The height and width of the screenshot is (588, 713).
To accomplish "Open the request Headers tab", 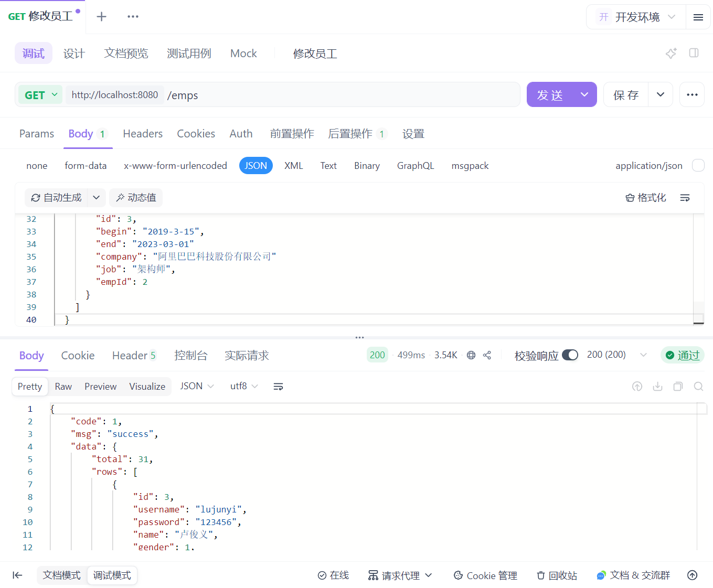I will pos(143,134).
